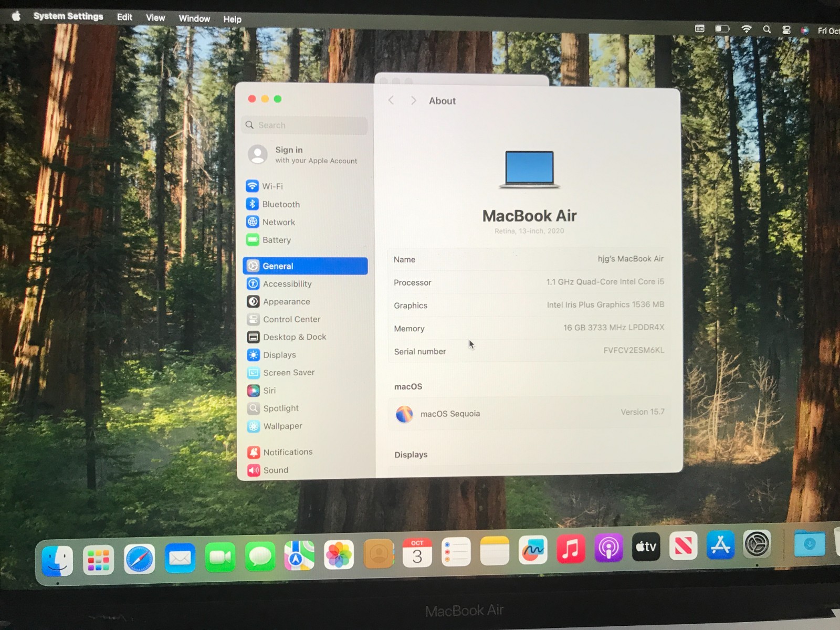Focus the Search field in Settings sidebar
840x630 pixels.
(x=304, y=125)
